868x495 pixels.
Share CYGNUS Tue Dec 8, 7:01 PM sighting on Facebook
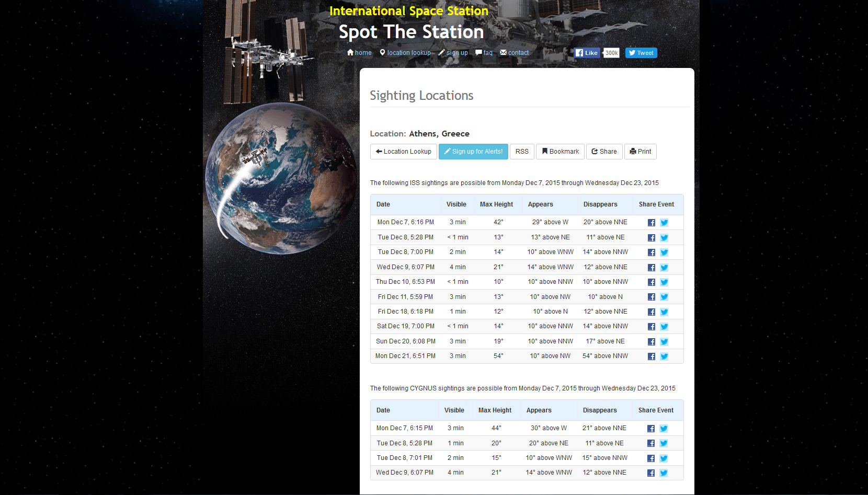[651, 458]
